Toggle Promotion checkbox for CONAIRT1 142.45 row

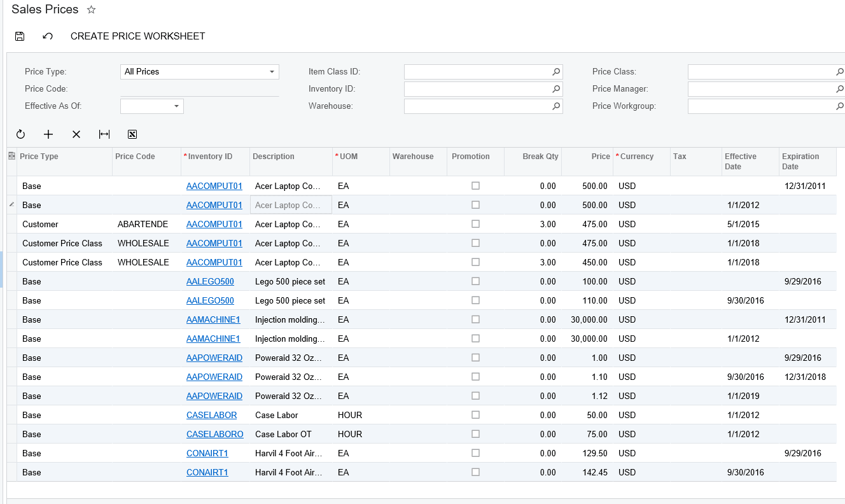coord(475,472)
